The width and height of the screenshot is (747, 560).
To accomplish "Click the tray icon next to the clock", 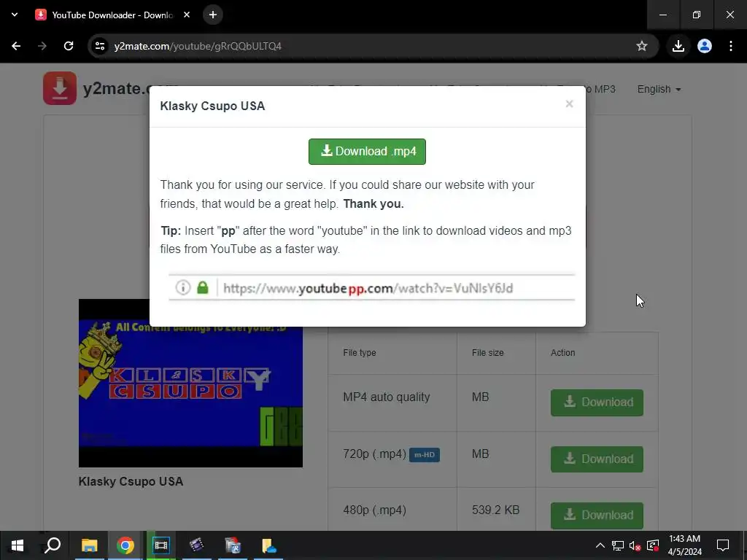I will pos(653,545).
